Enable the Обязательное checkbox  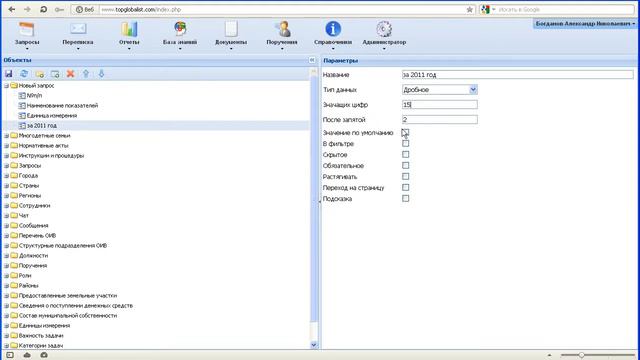point(405,165)
